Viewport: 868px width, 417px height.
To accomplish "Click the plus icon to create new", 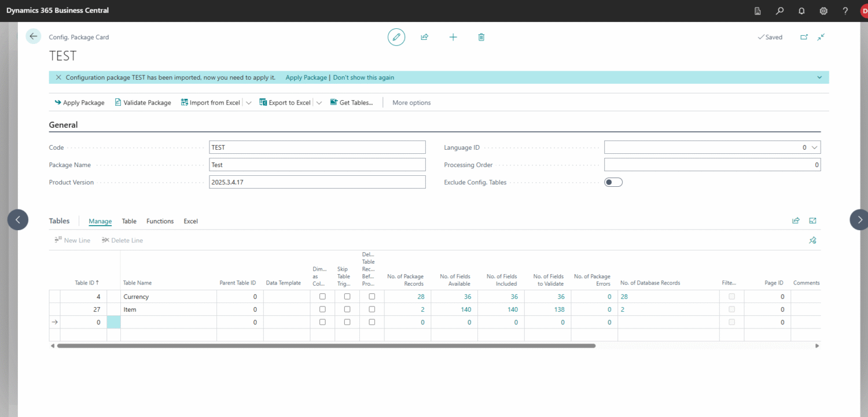I will coord(453,37).
